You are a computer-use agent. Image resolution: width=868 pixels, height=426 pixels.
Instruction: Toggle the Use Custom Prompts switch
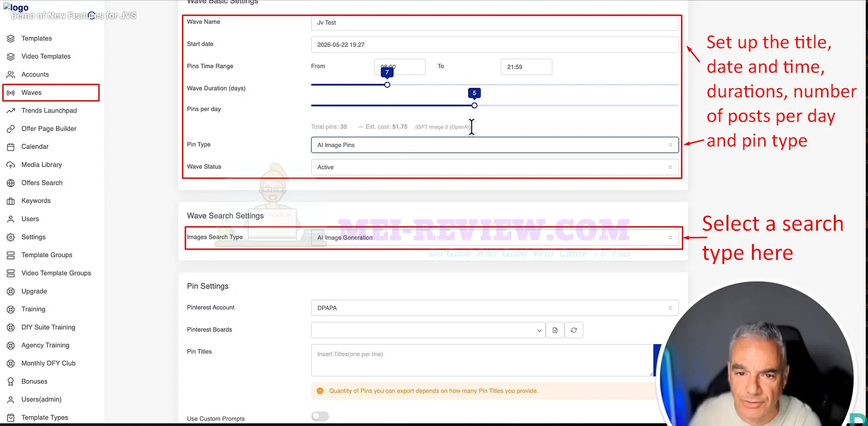[320, 416]
